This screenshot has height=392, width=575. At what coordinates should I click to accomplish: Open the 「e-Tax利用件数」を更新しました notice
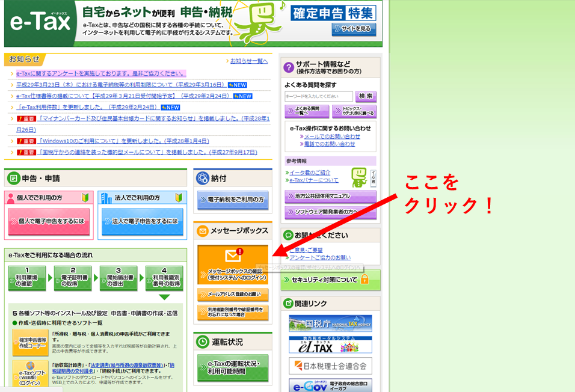[x=88, y=108]
